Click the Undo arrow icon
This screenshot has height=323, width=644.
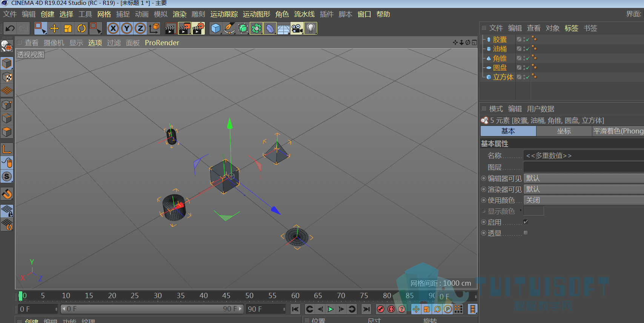coord(10,28)
